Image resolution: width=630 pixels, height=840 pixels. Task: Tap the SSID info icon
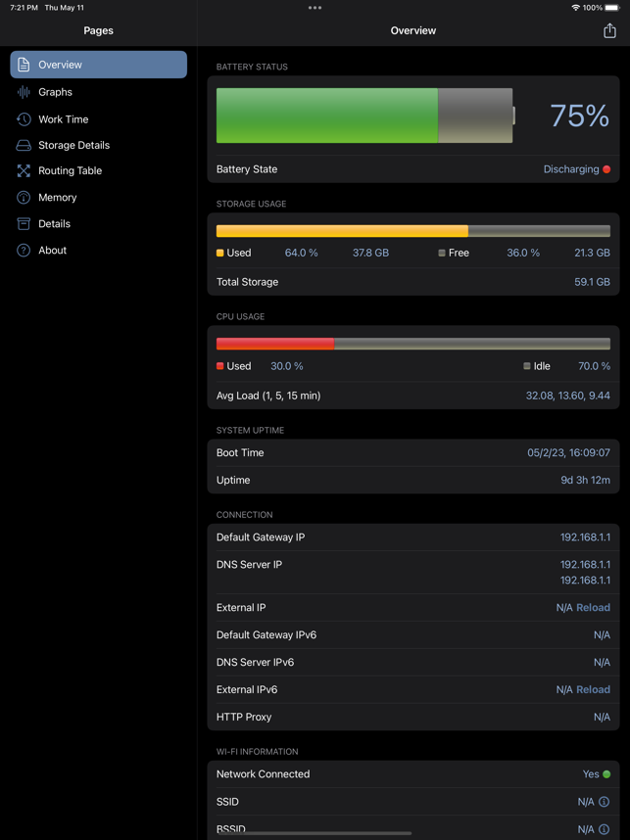point(604,802)
